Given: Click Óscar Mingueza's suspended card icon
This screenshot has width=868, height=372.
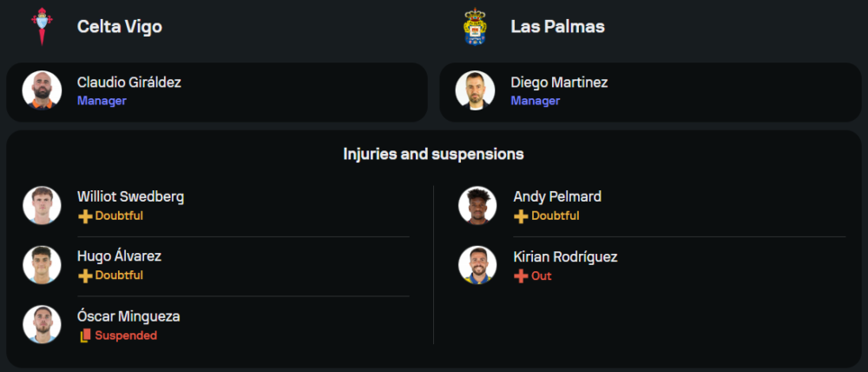Looking at the screenshot, I should point(85,335).
